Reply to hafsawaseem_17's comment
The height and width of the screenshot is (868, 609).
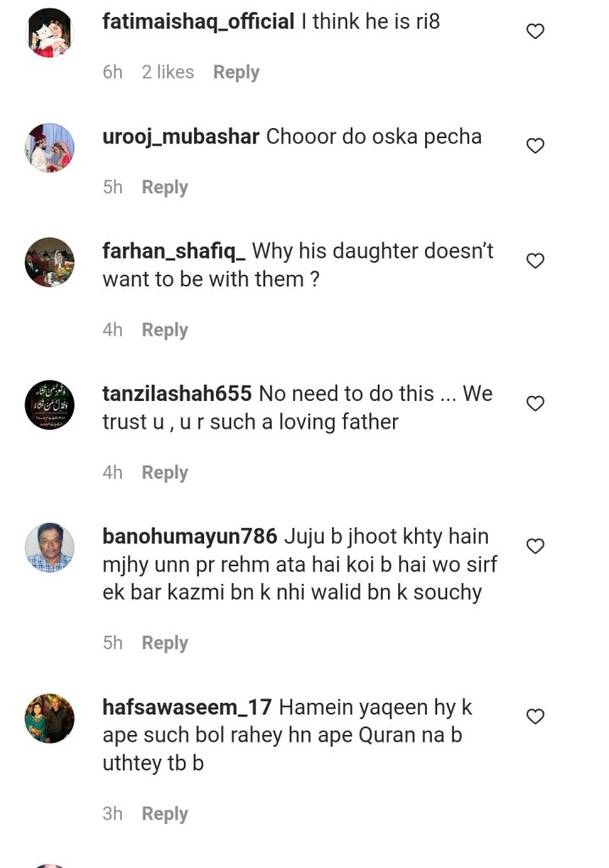[x=165, y=815]
